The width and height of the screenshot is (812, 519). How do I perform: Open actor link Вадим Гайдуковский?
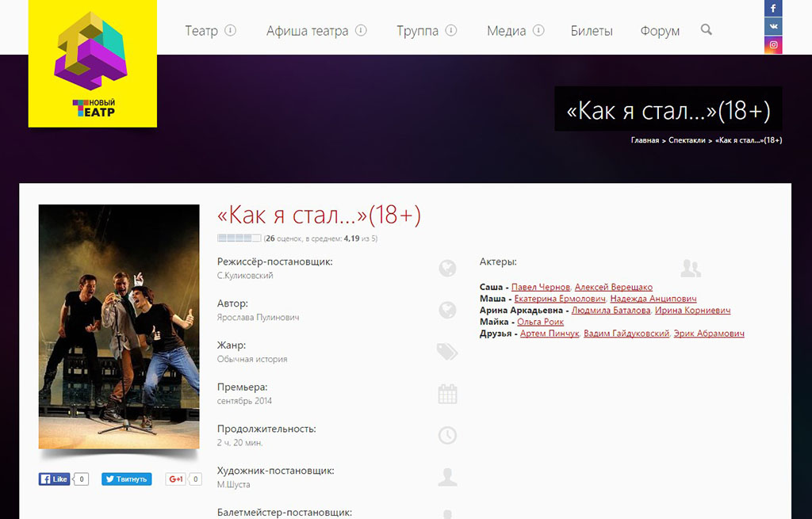[x=626, y=334]
